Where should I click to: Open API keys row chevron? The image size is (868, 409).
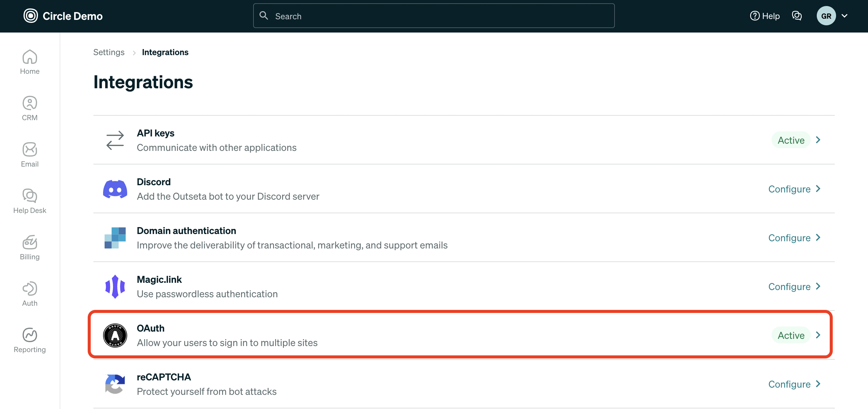(x=818, y=140)
